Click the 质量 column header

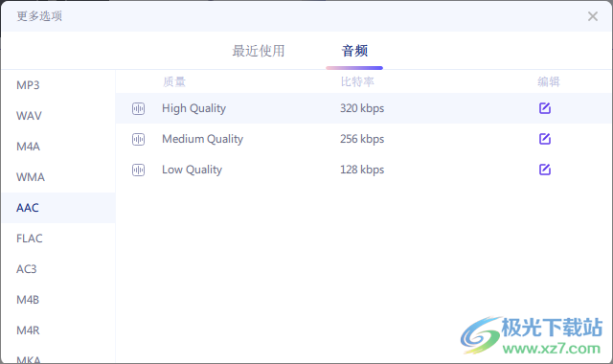(174, 81)
